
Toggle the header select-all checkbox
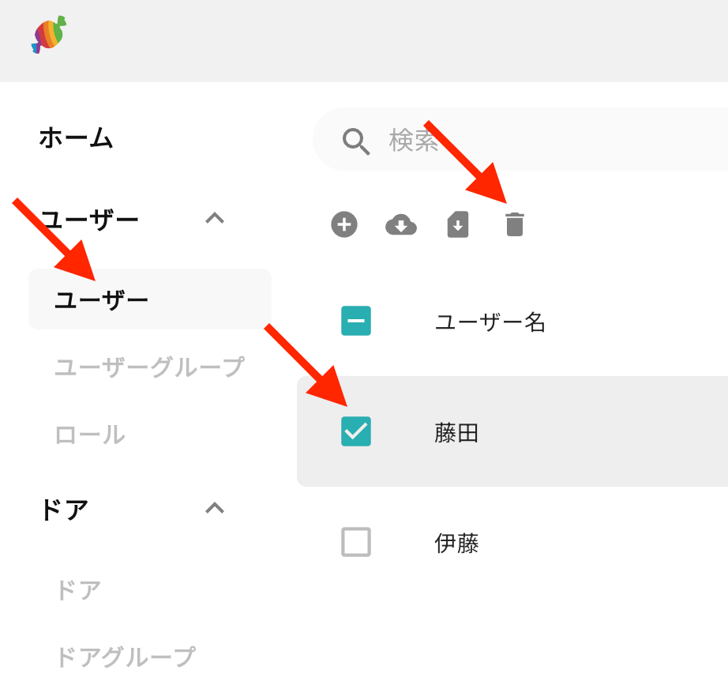[356, 321]
